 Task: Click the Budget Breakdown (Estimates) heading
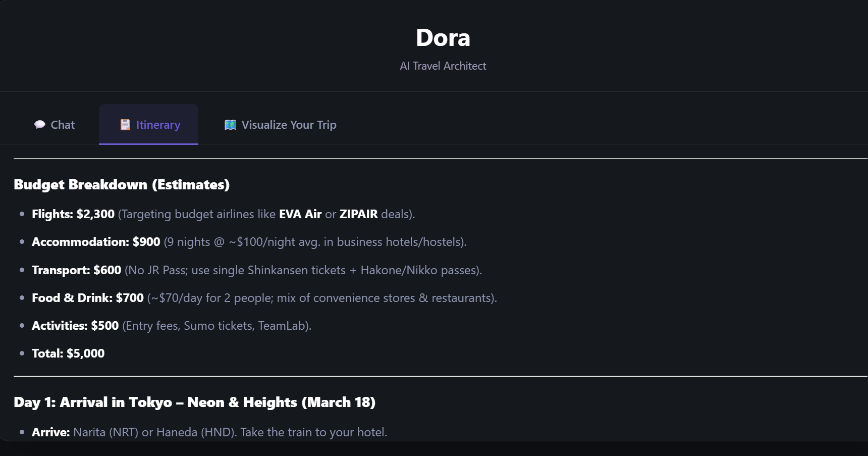point(122,185)
